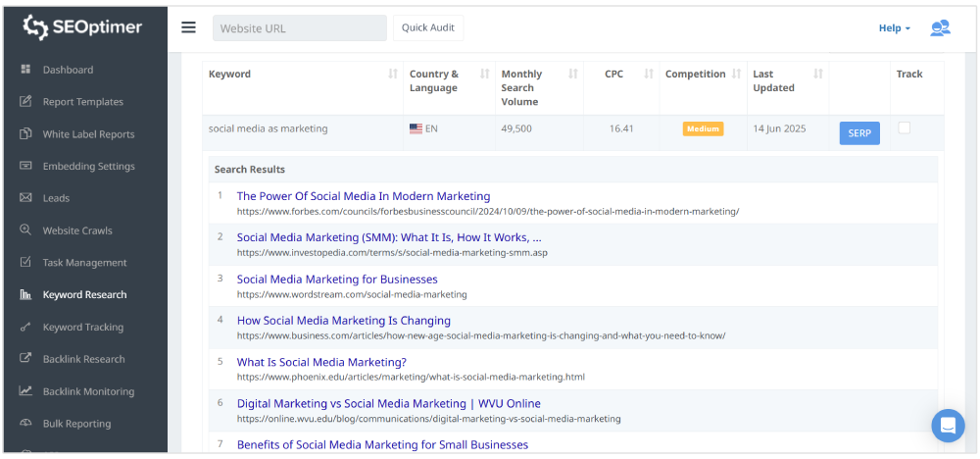
Task: Expand the Help dropdown
Action: tap(894, 28)
